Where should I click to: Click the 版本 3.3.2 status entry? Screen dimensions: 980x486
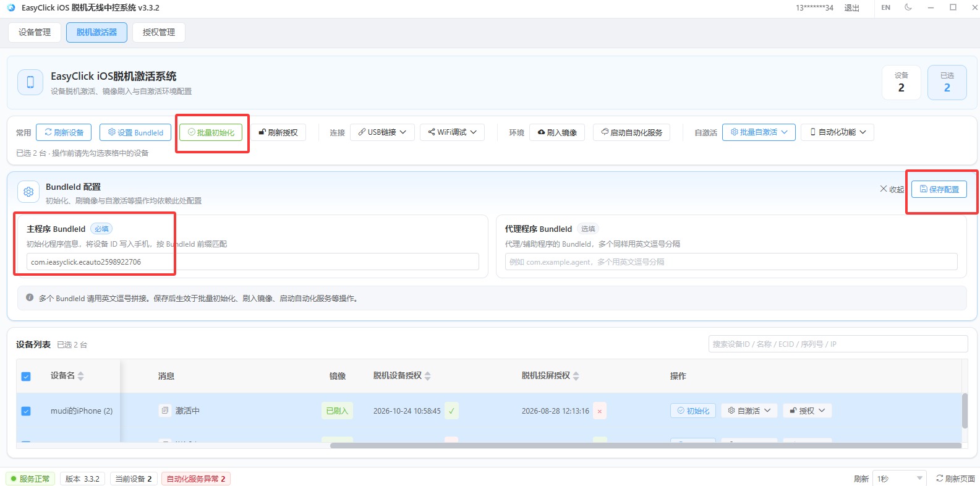tap(82, 479)
